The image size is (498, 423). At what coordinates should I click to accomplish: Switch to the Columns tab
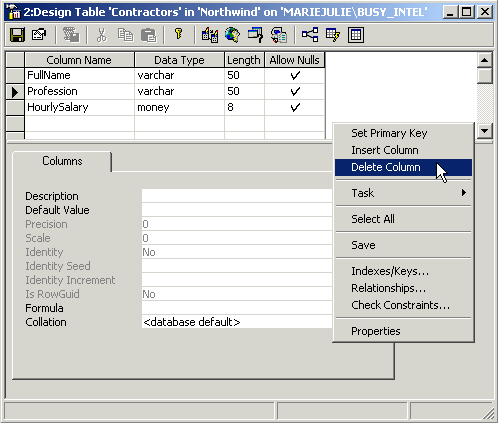[62, 161]
